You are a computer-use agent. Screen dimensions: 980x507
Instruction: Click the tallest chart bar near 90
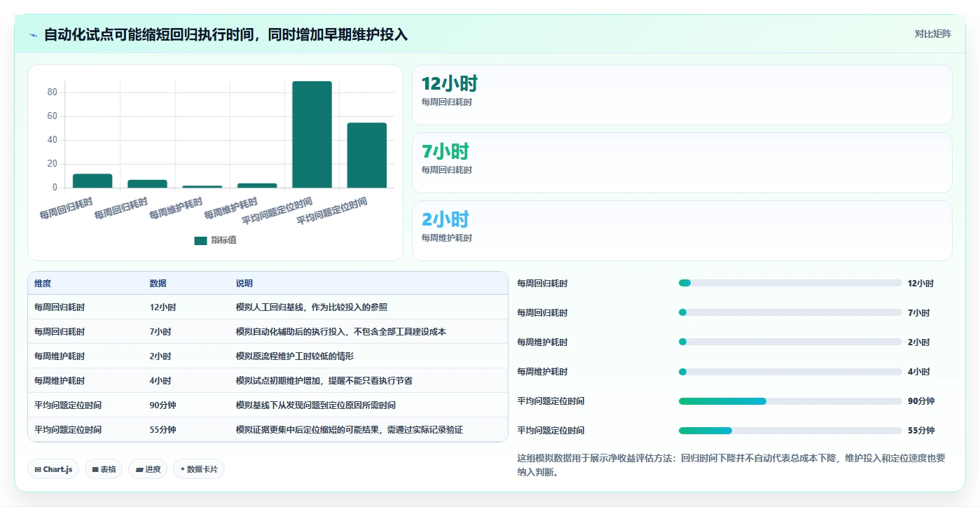click(312, 134)
